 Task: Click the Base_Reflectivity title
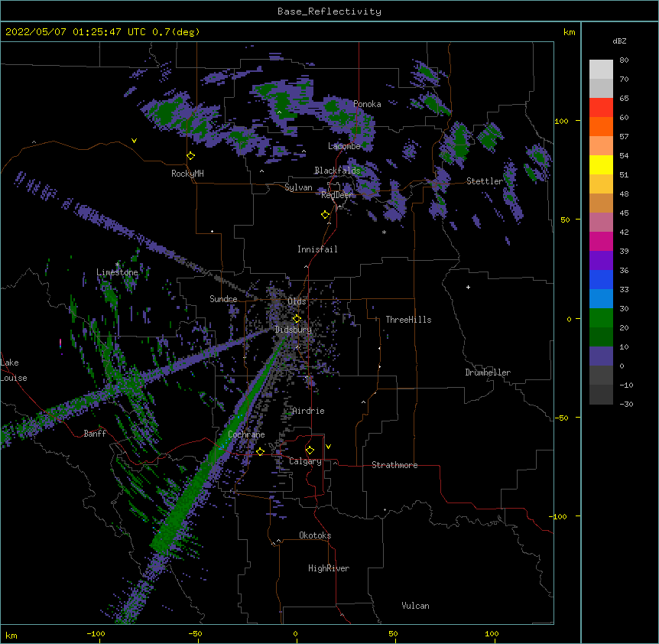[x=329, y=11]
